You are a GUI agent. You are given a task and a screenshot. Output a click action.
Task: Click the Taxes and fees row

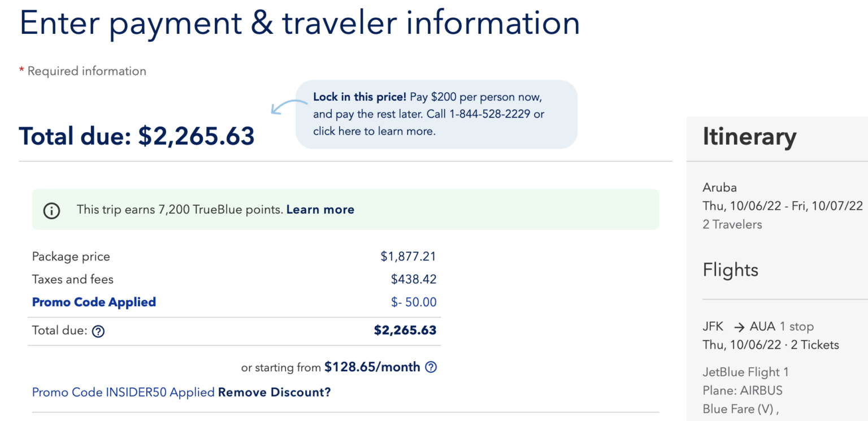point(72,279)
